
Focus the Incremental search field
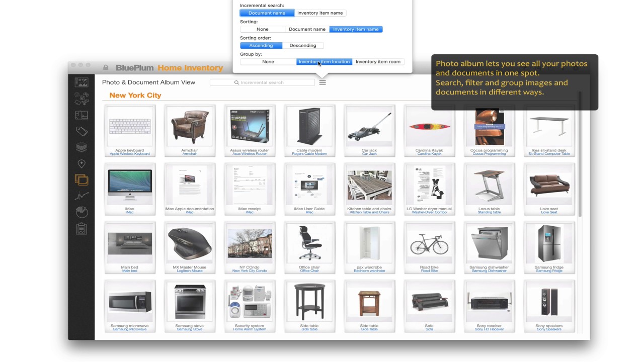(x=262, y=82)
